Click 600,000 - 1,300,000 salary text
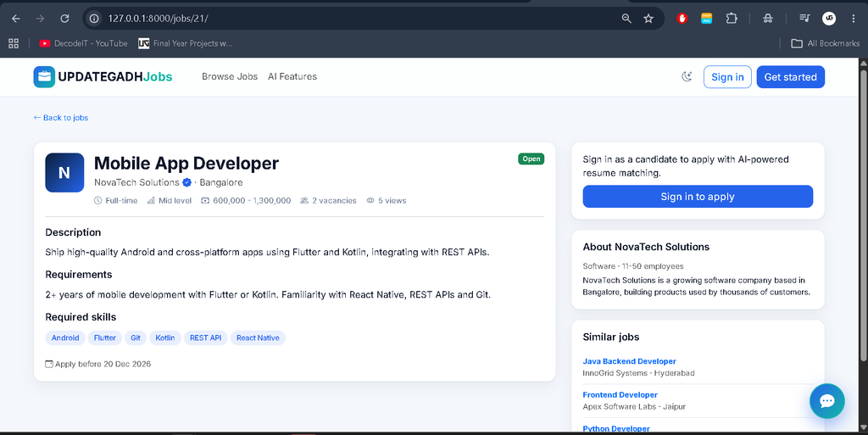The image size is (868, 435). coord(252,200)
